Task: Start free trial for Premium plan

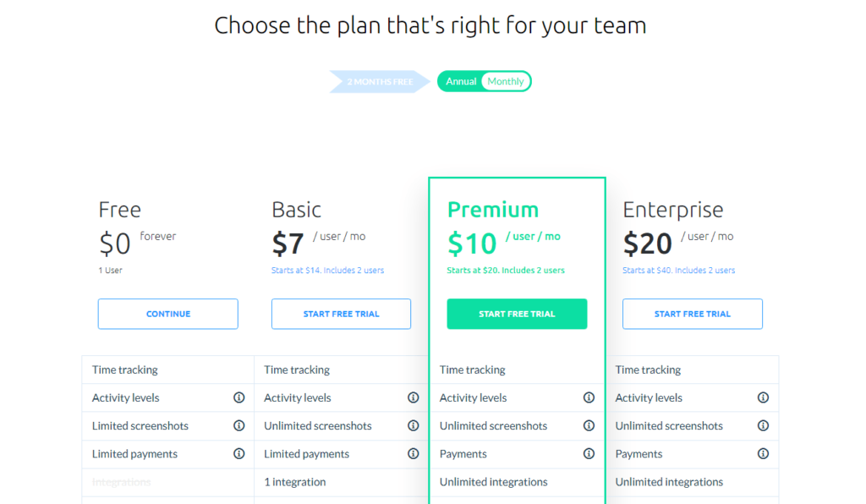Action: click(x=517, y=314)
